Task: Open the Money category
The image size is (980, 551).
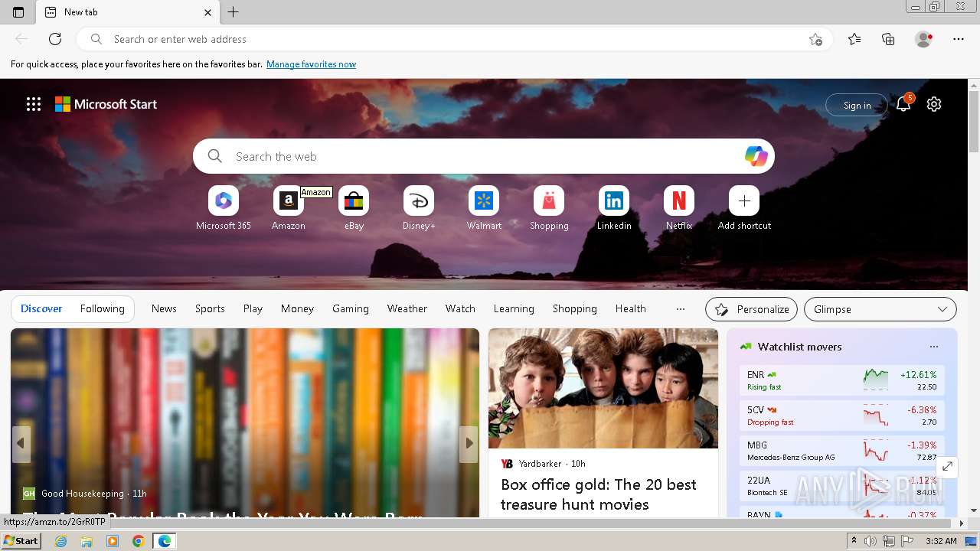Action: pyautogui.click(x=297, y=308)
